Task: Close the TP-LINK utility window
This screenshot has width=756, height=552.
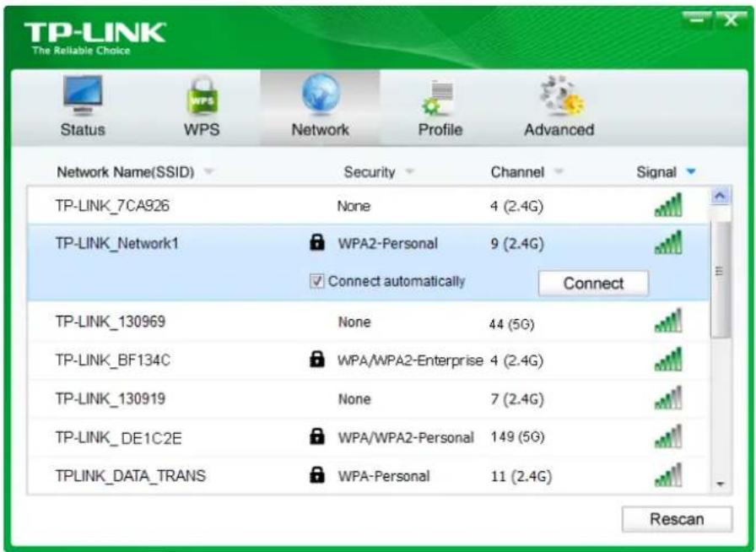Action: coord(731,20)
